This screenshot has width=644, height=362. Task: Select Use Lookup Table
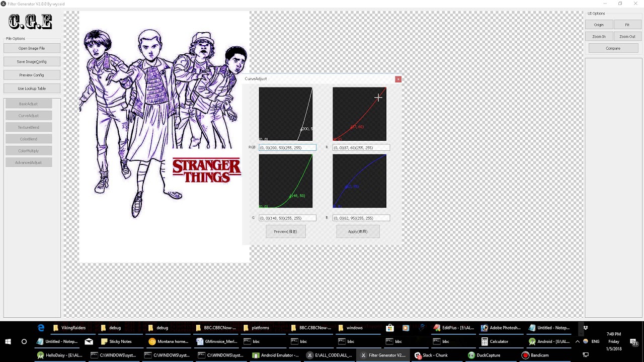tap(32, 88)
